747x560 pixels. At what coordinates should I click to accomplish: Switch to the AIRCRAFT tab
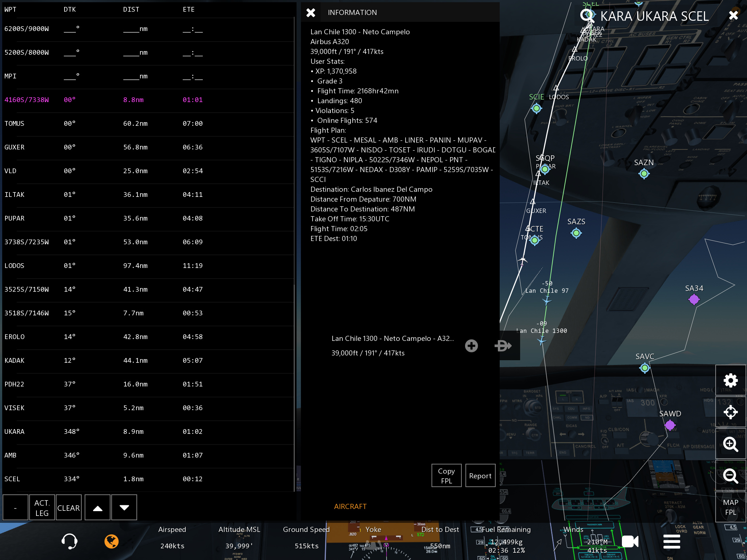350,506
